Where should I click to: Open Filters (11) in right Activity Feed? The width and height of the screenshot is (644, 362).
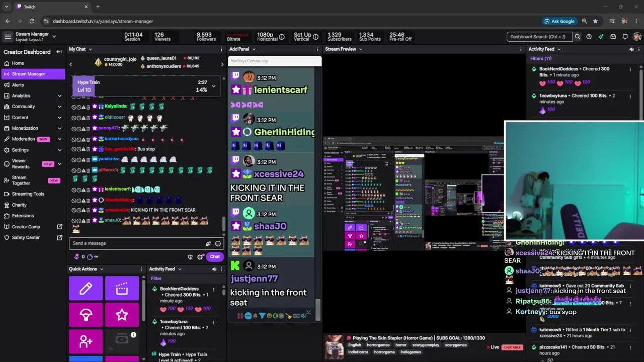coord(541,58)
